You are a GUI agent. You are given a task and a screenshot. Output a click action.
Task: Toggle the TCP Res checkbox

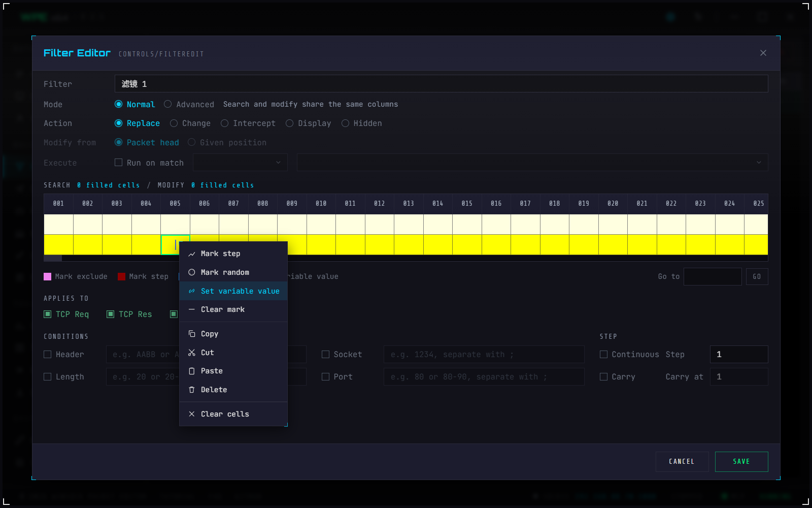pyautogui.click(x=110, y=314)
